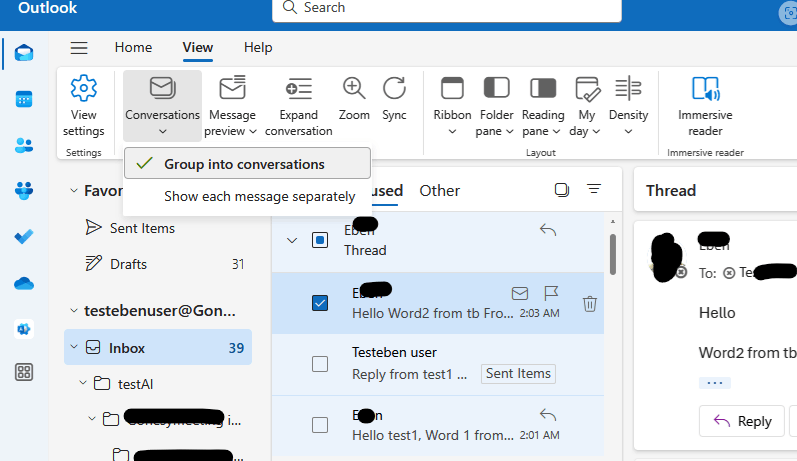Delete the Hello Word2 message
Screen dimensions: 797x461
[x=590, y=303]
